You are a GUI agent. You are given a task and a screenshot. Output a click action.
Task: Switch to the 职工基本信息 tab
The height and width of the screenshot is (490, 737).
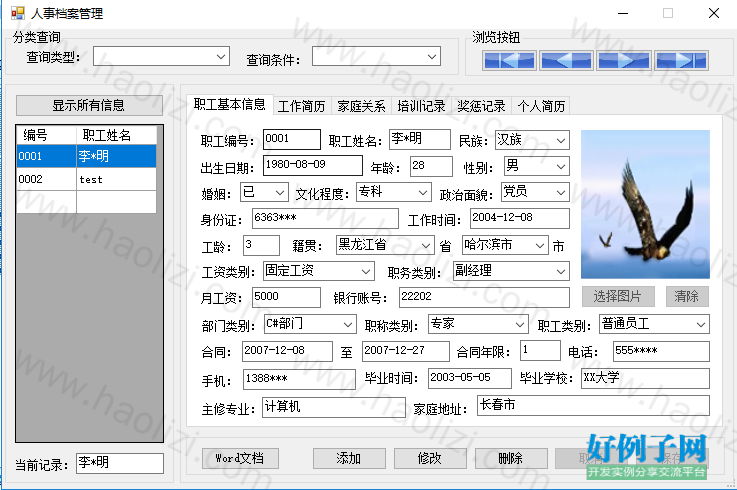[230, 104]
